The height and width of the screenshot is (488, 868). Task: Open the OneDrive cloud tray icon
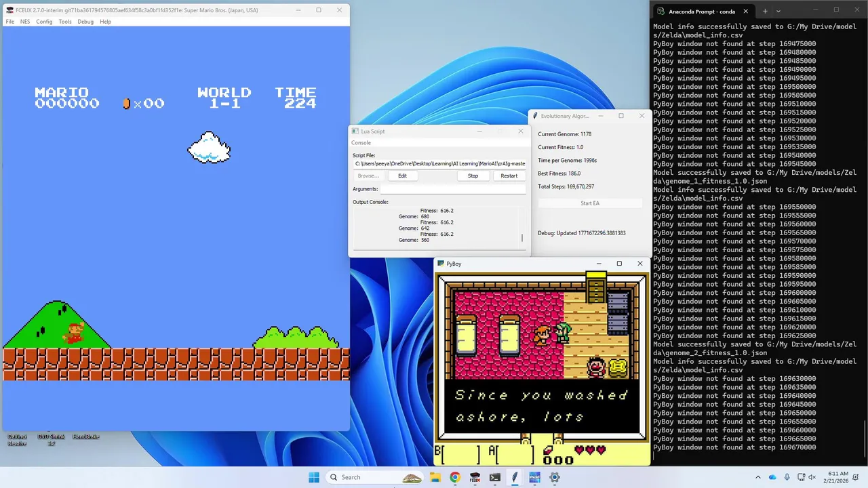point(772,477)
